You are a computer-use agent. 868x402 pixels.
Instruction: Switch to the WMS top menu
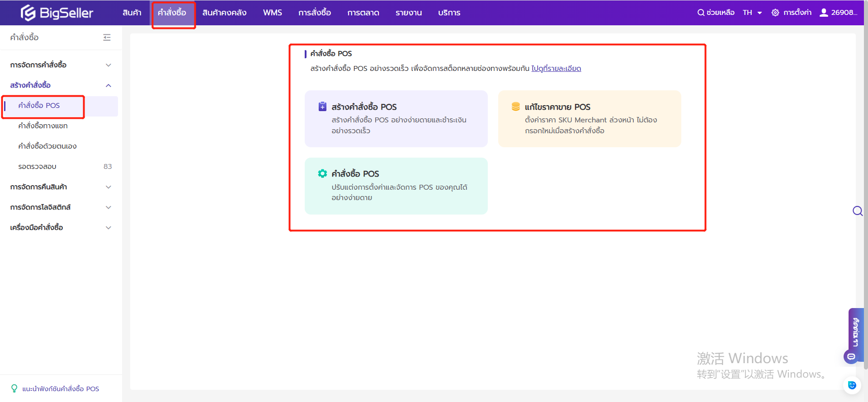coord(272,13)
